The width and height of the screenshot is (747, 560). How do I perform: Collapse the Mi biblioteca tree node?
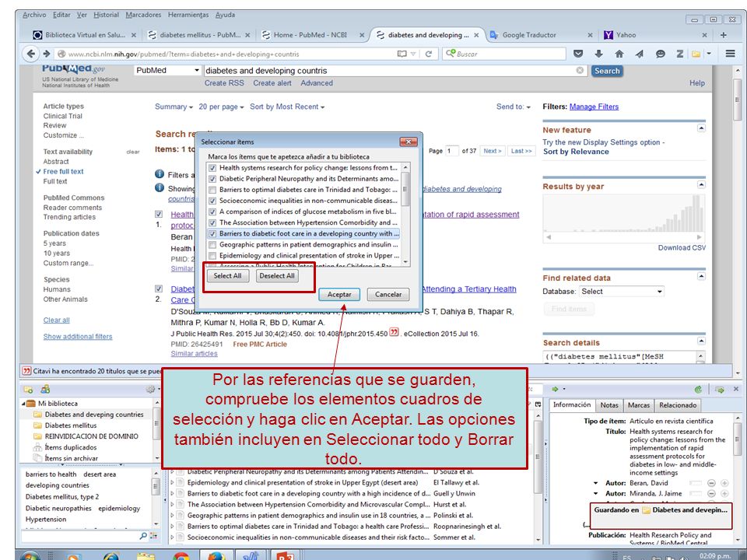click(23, 404)
